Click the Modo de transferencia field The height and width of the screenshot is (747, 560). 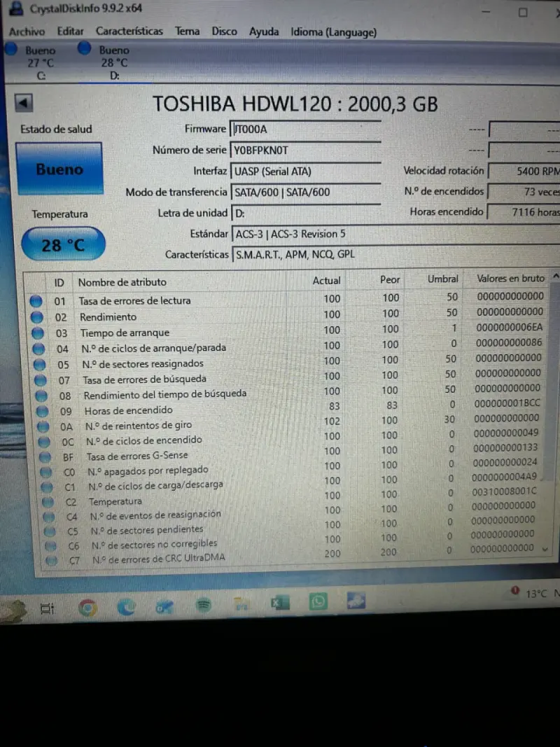coord(306,192)
